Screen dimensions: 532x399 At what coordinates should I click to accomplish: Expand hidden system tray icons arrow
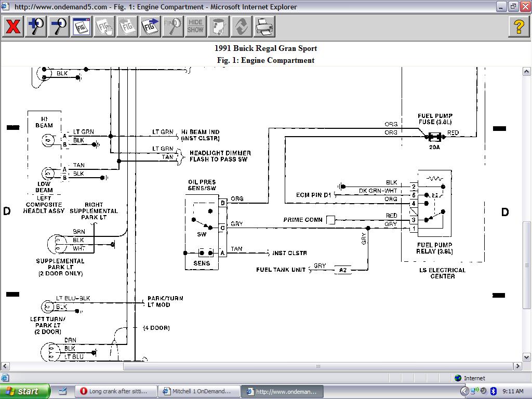(463, 391)
